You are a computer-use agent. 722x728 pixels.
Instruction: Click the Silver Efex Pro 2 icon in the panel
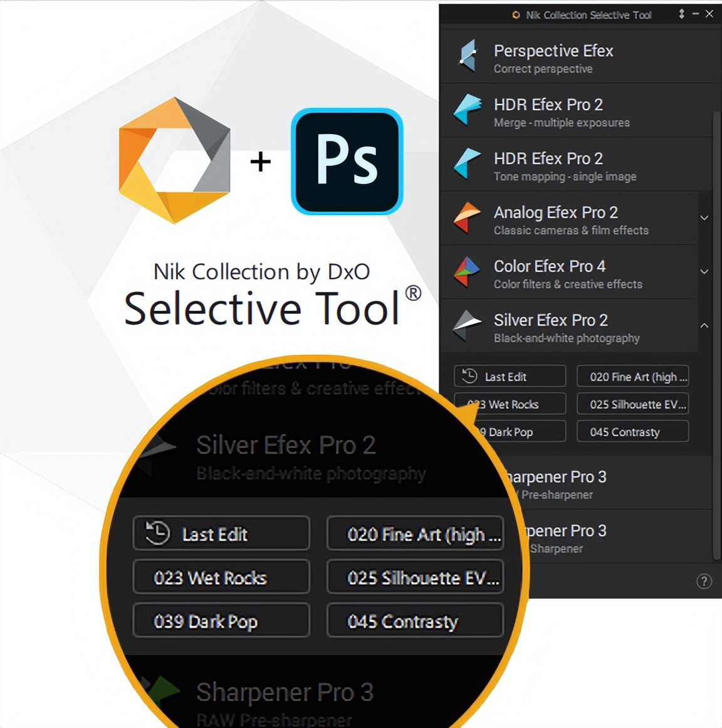(467, 325)
